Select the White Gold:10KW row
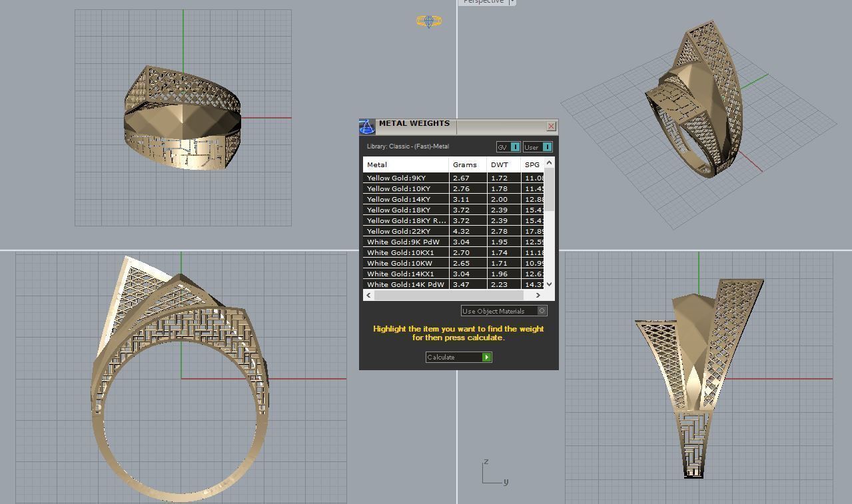The width and height of the screenshot is (852, 504). click(454, 263)
